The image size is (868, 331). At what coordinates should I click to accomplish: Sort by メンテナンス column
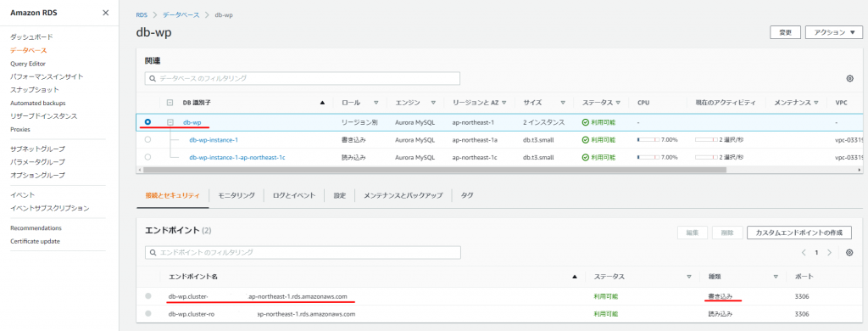816,103
